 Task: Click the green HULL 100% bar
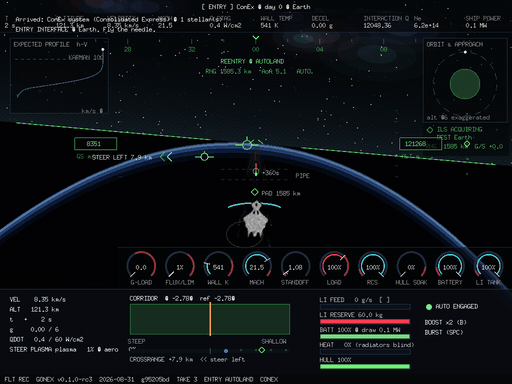tap(365, 367)
